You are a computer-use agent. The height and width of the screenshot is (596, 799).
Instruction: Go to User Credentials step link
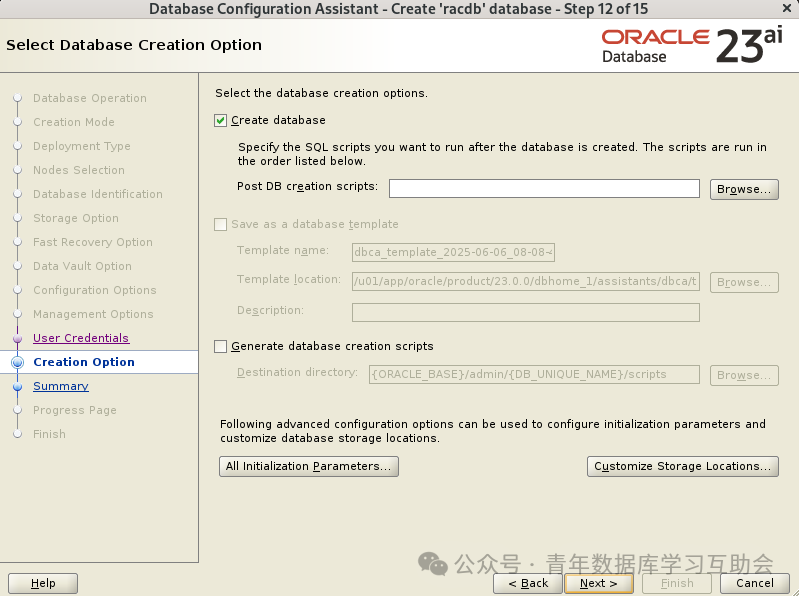[x=81, y=338]
